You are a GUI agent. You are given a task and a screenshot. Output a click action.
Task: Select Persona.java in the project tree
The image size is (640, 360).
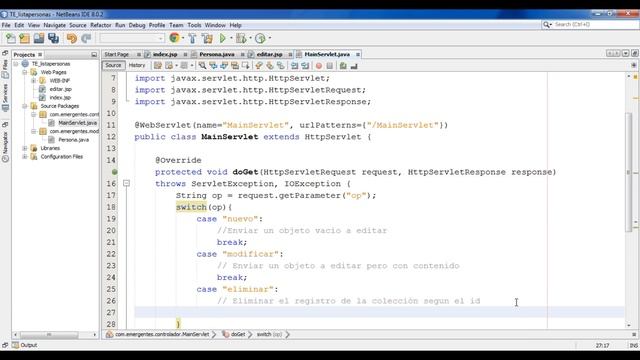tap(73, 140)
